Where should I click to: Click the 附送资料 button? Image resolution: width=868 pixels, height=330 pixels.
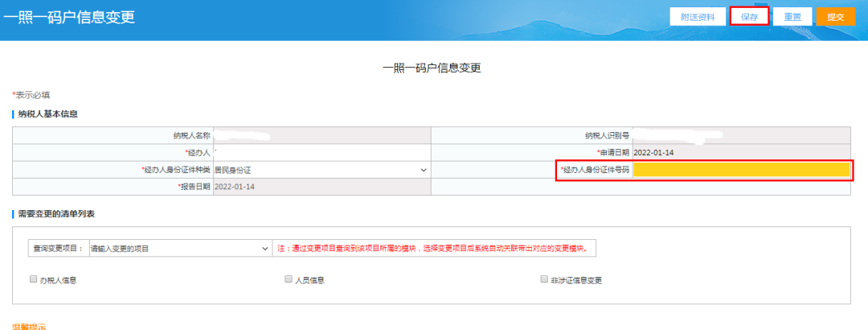pos(698,17)
